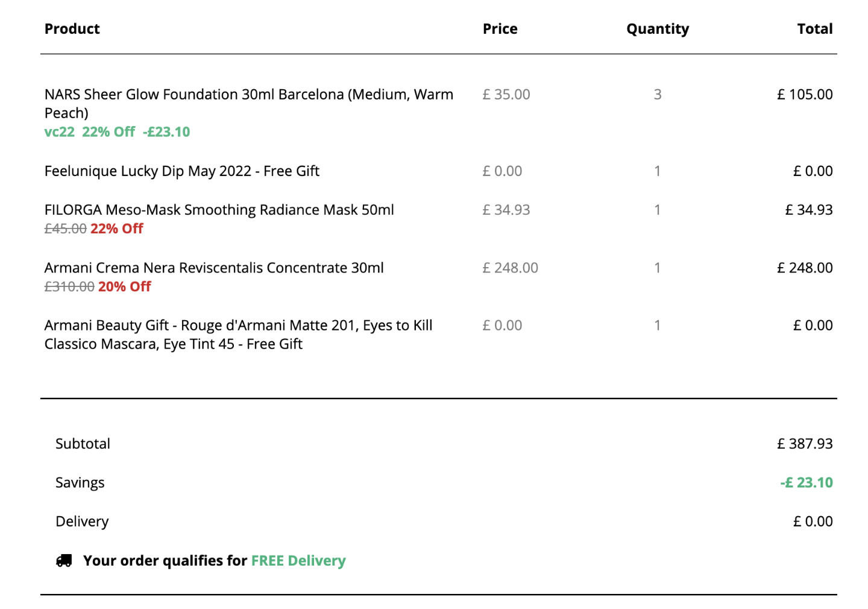Select the Price column header
This screenshot has height=609, width=868.
click(x=500, y=29)
